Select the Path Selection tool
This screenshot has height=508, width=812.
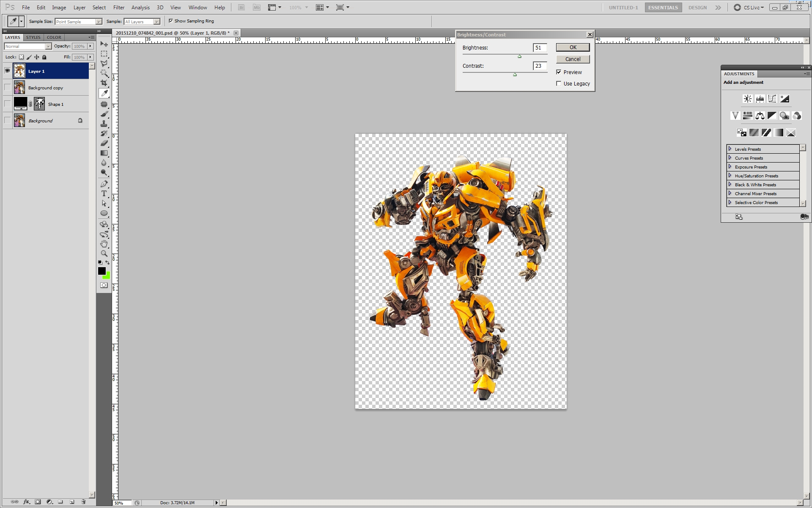(104, 203)
